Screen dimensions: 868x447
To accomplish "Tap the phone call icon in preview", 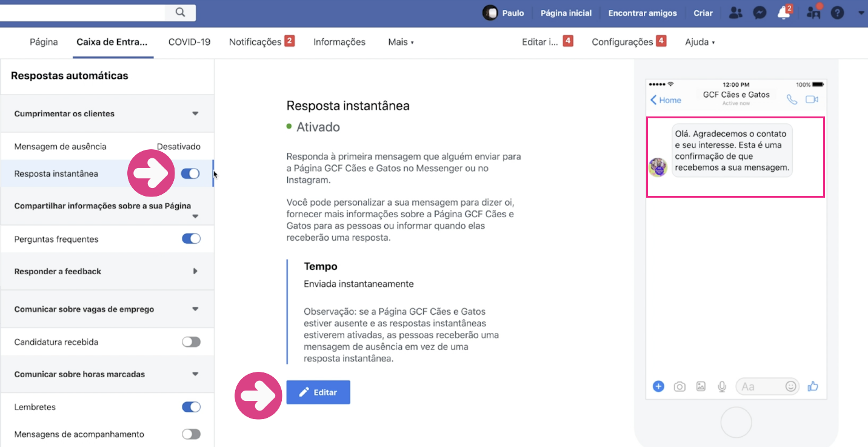I will (792, 99).
